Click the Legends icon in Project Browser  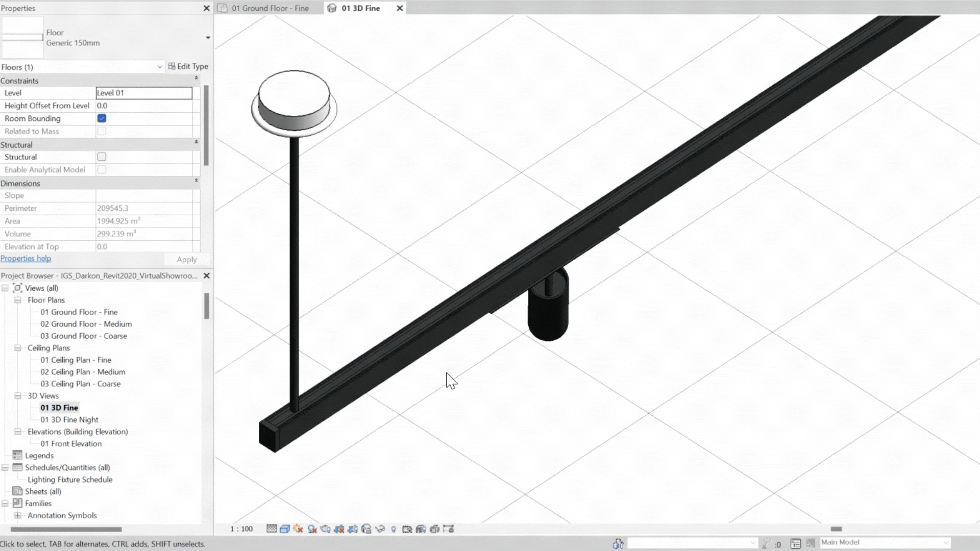click(17, 455)
